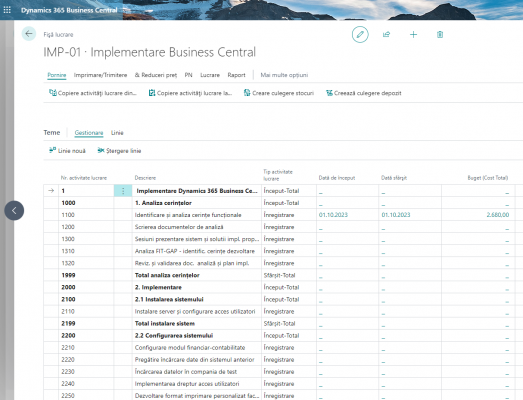Image resolution: width=523 pixels, height=400 pixels.
Task: Click Total analiza cerințelor cell
Action: (197, 275)
